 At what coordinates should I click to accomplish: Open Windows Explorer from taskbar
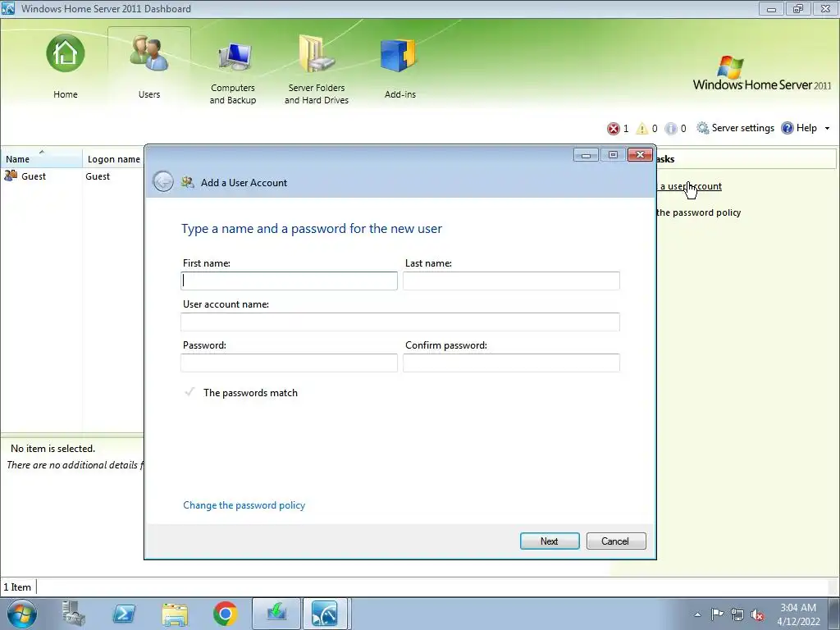tap(175, 614)
